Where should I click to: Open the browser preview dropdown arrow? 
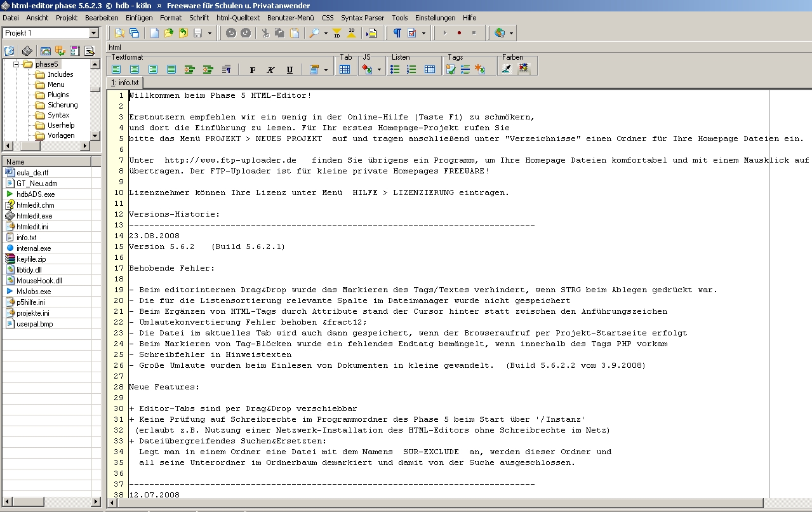click(511, 33)
